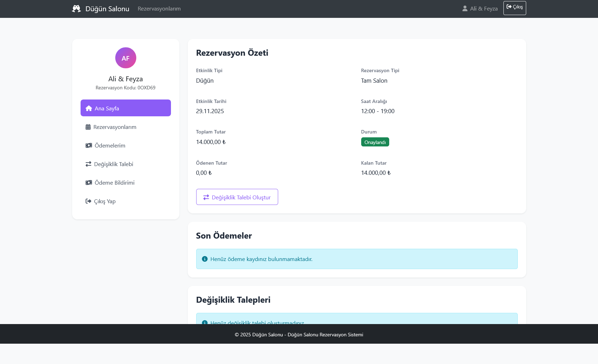Click the swap arrows icon beside Değişiklik Talebi
The image size is (598, 364).
coord(88,164)
